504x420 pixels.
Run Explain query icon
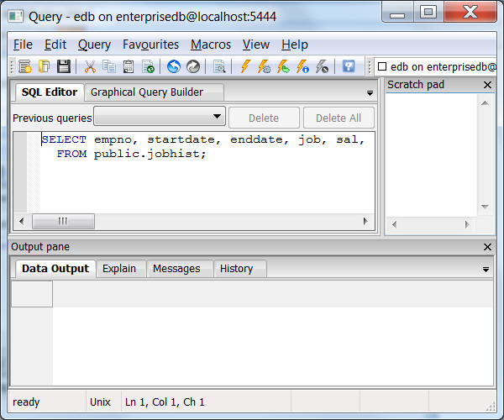click(302, 67)
